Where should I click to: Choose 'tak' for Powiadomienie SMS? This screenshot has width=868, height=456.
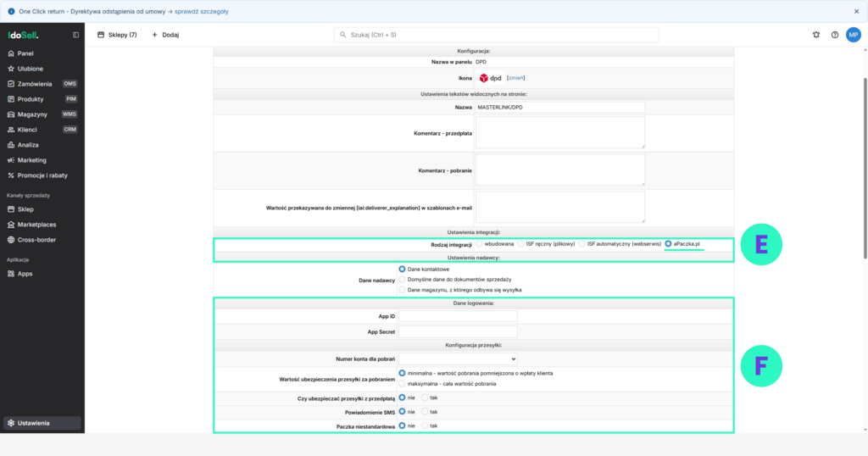(x=425, y=412)
